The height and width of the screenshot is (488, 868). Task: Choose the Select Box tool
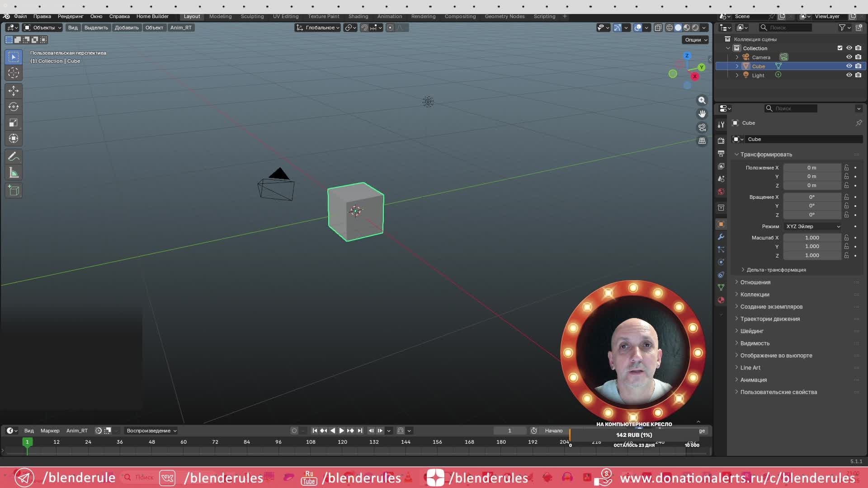coord(14,57)
